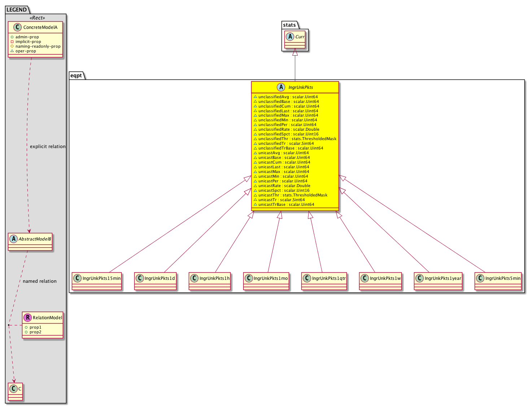532x407 pixels.
Task: Click the 'explicit relation' arrow label
Action: tap(48, 146)
